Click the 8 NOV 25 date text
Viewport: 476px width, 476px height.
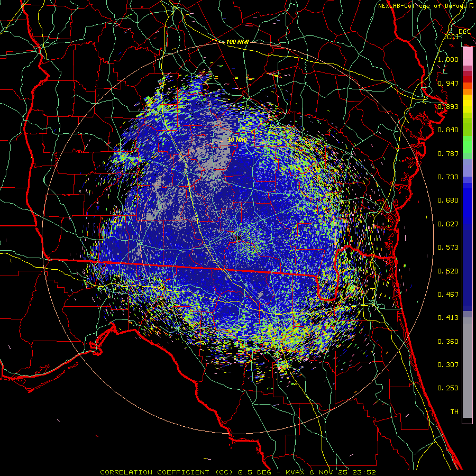coord(328,472)
